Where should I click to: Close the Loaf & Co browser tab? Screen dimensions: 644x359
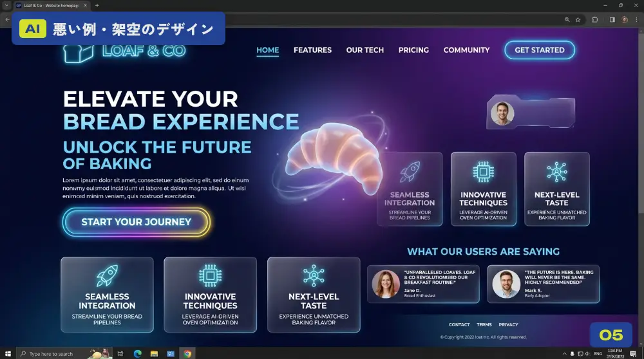[x=85, y=5]
